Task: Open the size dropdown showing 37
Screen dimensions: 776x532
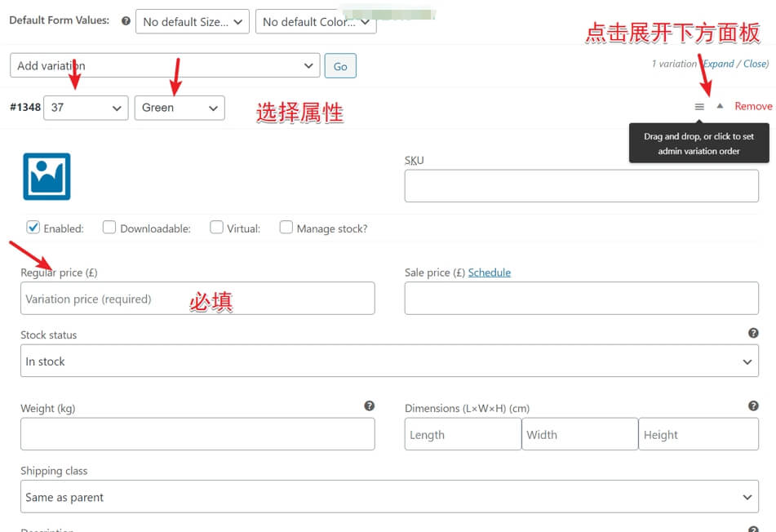Action: click(x=86, y=107)
